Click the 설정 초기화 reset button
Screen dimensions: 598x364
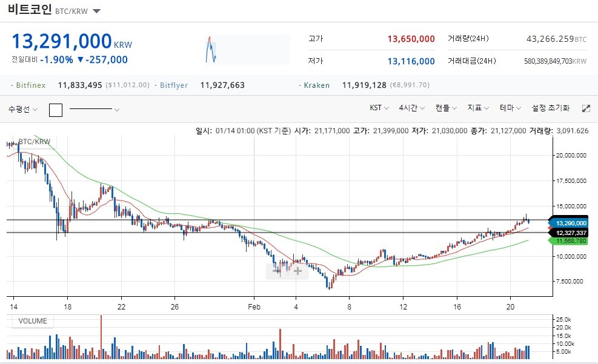550,108
